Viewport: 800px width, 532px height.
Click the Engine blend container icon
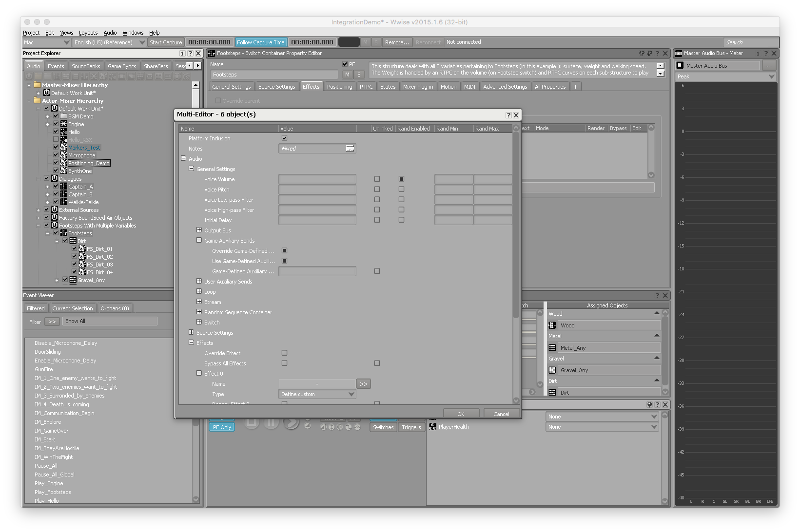point(63,124)
